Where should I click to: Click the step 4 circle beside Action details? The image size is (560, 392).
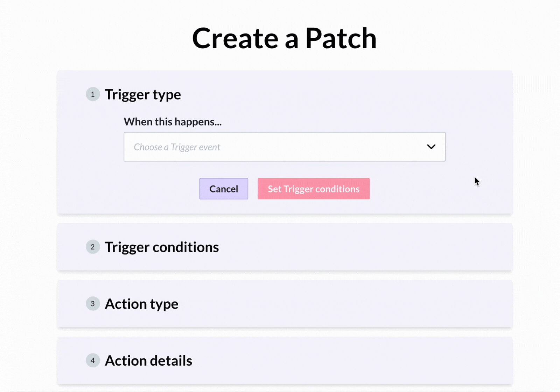[x=93, y=360]
